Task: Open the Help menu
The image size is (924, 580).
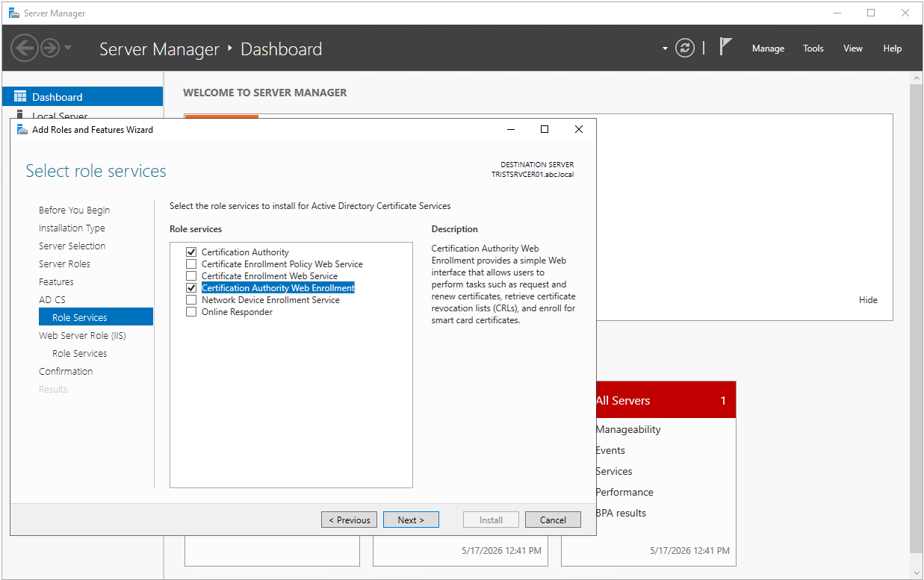Action: (893, 49)
